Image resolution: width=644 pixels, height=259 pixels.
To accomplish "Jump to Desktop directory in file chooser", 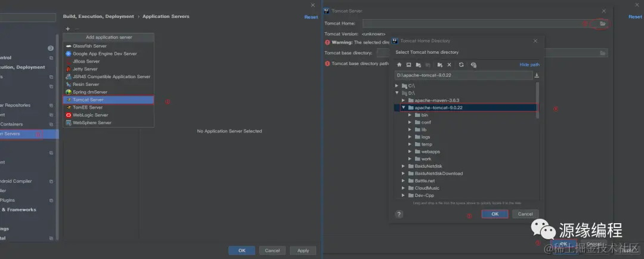I will click(x=408, y=65).
